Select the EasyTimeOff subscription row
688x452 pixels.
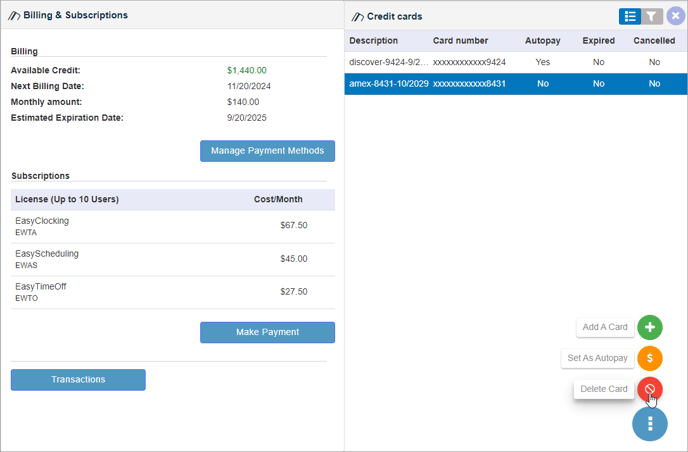pyautogui.click(x=173, y=292)
